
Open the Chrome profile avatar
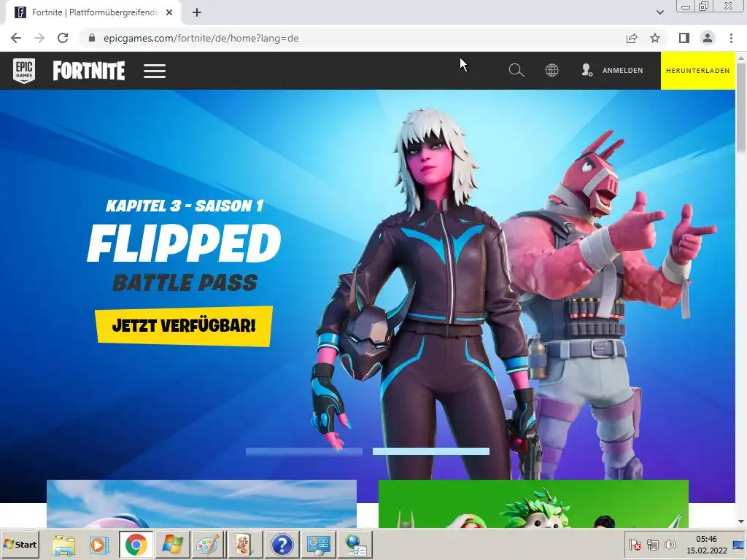tap(708, 38)
